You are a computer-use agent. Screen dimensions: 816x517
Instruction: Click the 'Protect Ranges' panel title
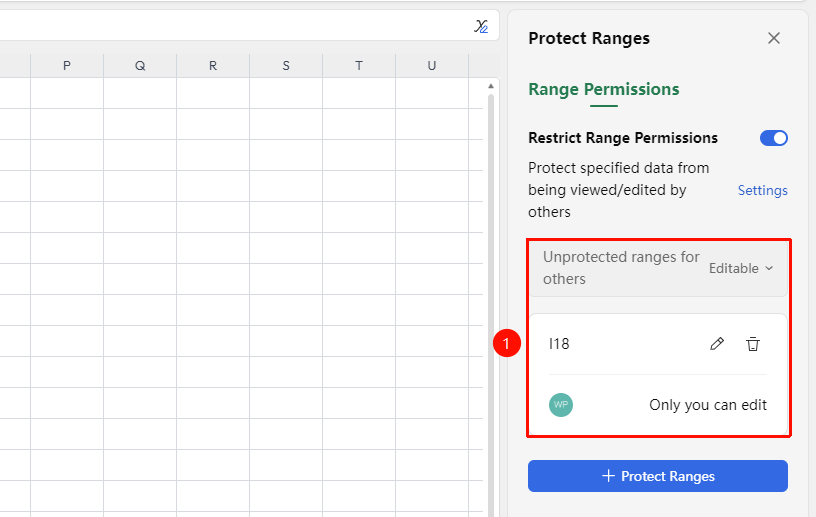(x=589, y=38)
